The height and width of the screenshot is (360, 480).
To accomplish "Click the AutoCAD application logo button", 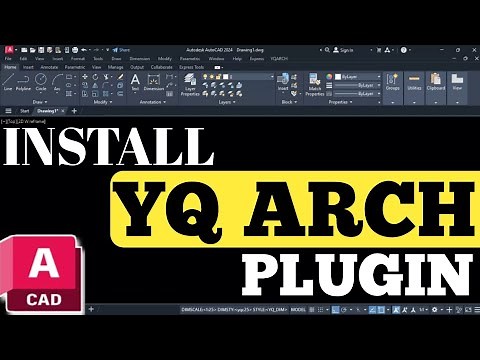I will 9,50.
